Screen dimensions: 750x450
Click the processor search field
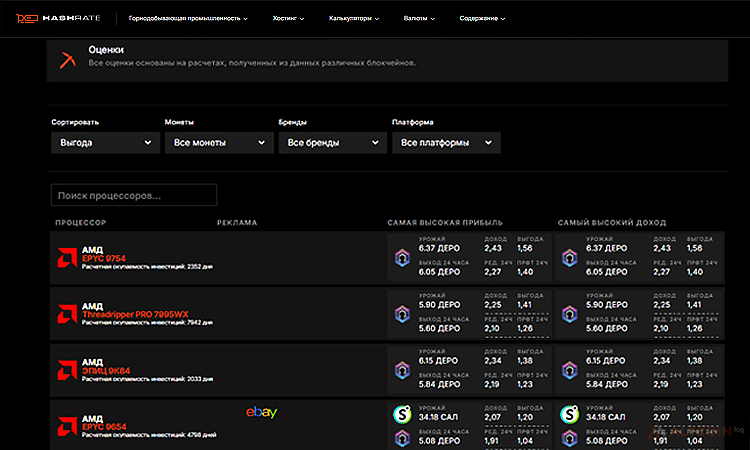coord(134,195)
